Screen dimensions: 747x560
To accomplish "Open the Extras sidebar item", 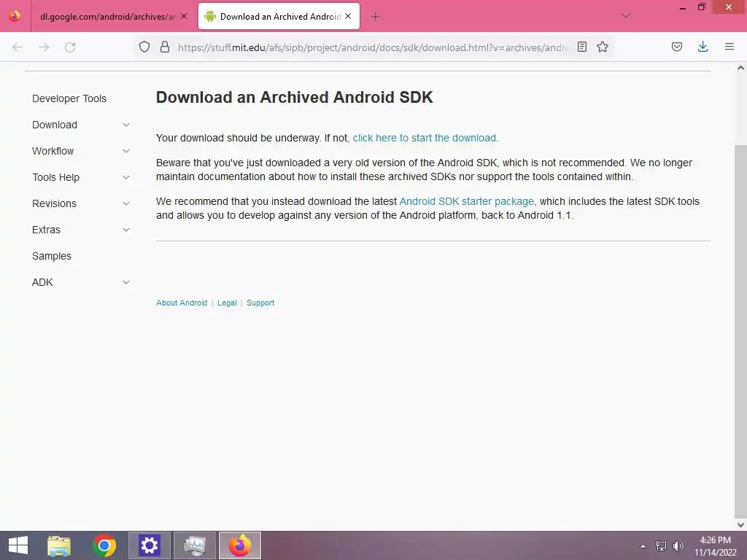I will (x=46, y=230).
